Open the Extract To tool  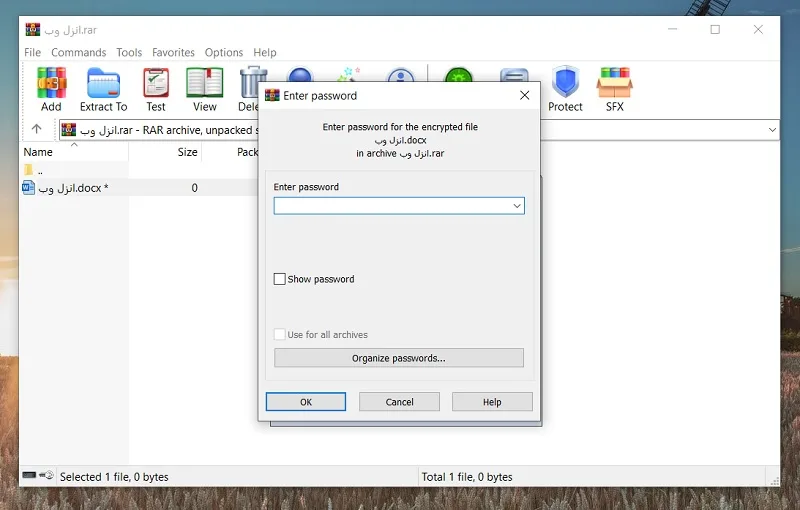tap(104, 89)
